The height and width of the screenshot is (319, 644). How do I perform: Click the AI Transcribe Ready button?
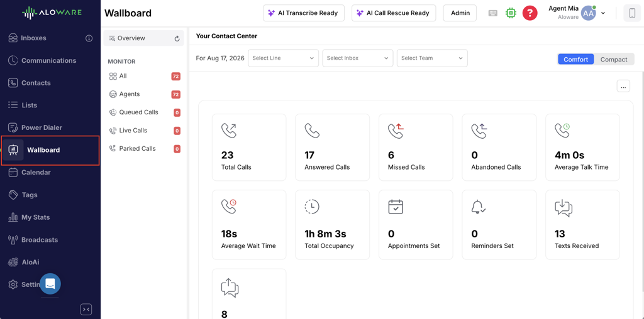click(304, 13)
